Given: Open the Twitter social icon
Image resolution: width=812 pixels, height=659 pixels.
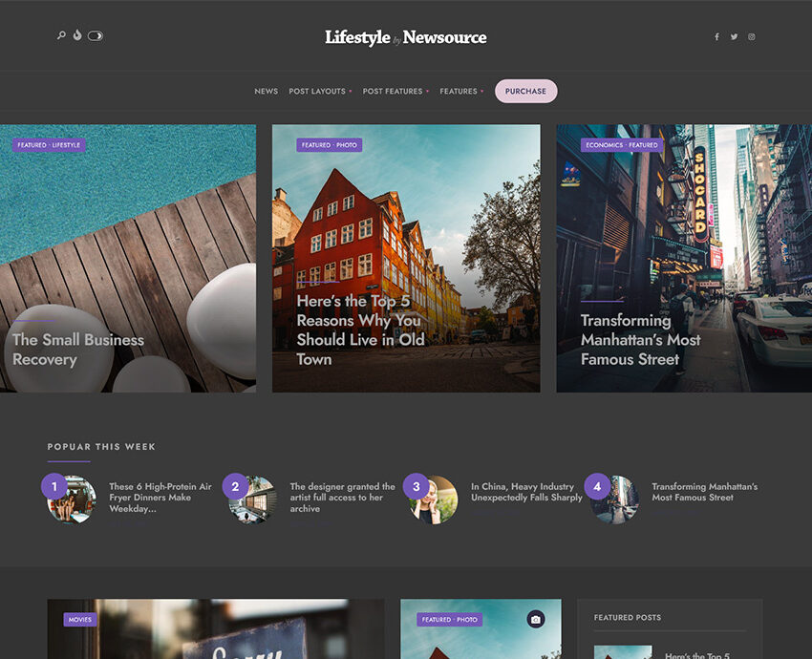Looking at the screenshot, I should [734, 37].
